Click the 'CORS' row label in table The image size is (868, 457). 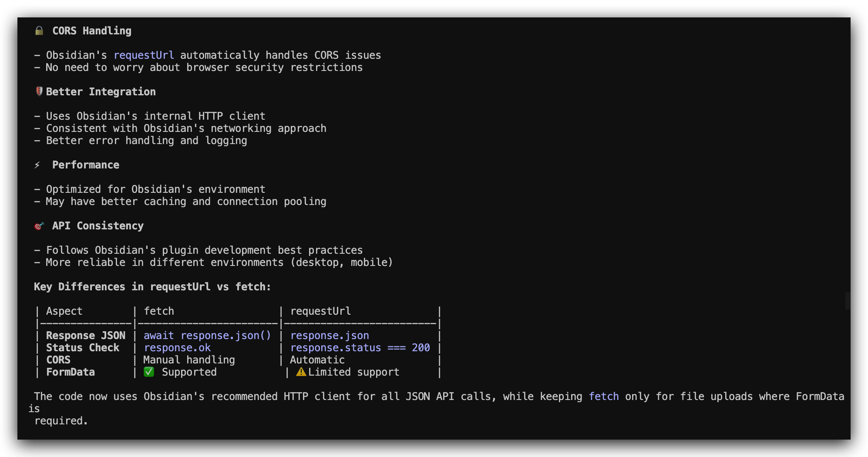pyautogui.click(x=58, y=360)
